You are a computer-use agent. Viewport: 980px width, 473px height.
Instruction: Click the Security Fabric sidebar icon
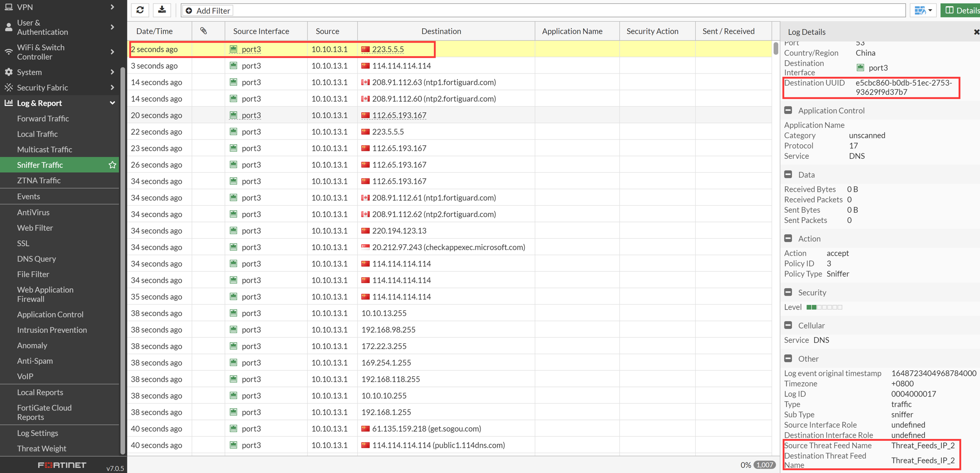[x=9, y=87]
